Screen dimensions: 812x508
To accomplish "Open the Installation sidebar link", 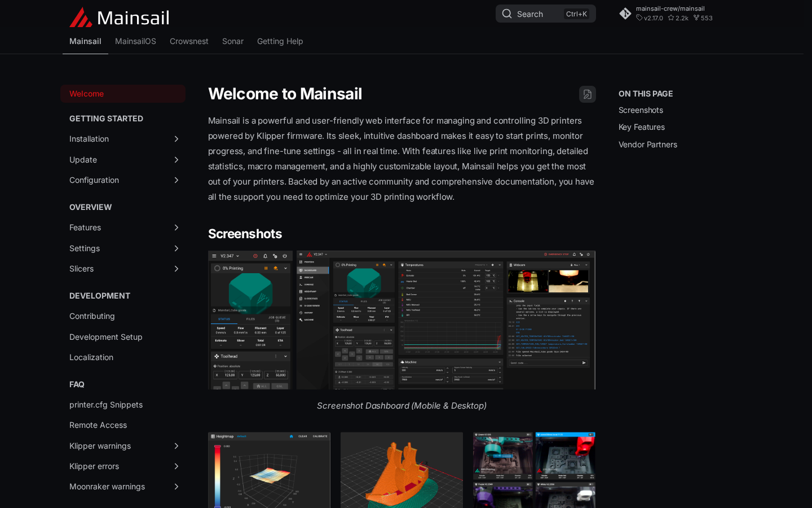I will click(x=89, y=139).
